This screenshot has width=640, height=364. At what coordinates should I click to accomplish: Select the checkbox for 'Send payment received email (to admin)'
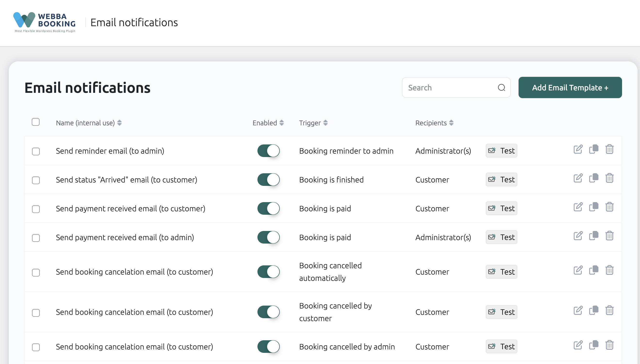(35, 238)
